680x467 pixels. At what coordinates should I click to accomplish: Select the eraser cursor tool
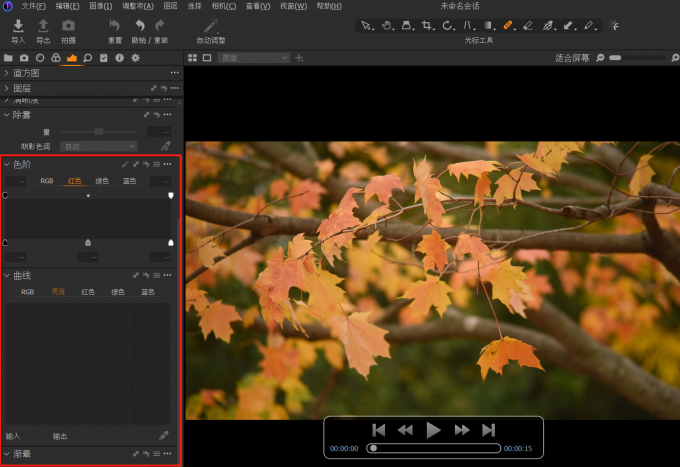point(528,26)
